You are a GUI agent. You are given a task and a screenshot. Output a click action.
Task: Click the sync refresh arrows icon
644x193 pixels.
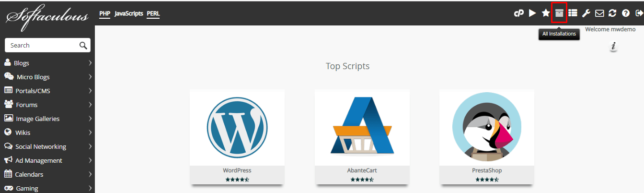(x=612, y=13)
